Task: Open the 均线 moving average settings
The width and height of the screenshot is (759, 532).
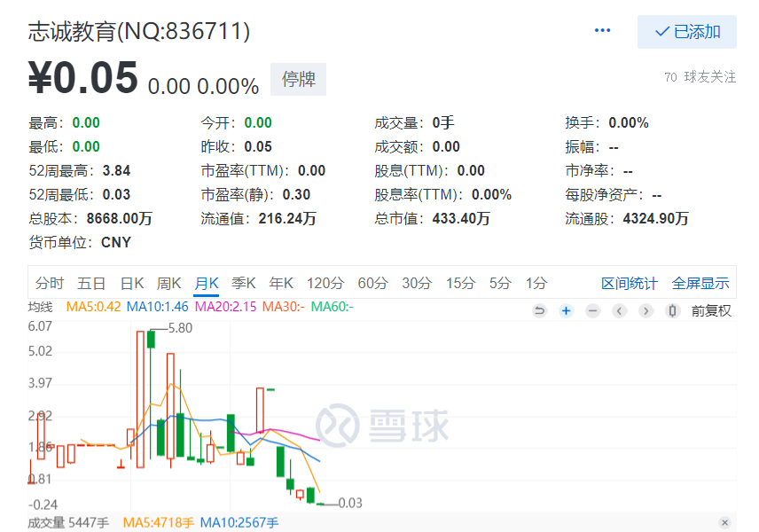Action: tap(41, 307)
